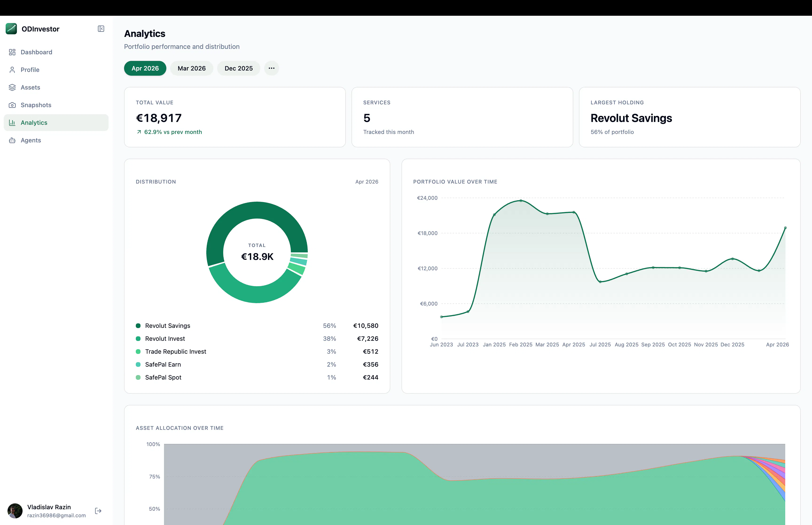Click the Jan 2025 x-axis label

pos(494,345)
